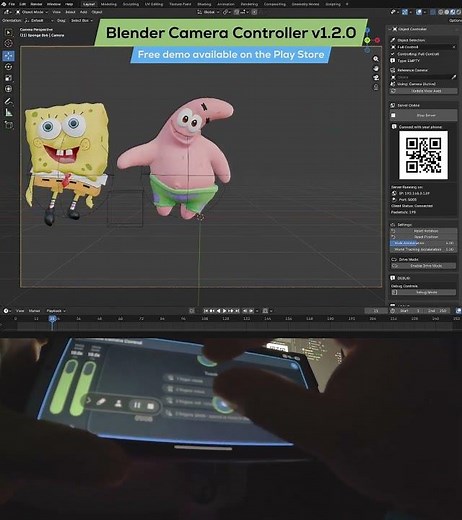
Task: Click the QR code image
Action: (423, 155)
